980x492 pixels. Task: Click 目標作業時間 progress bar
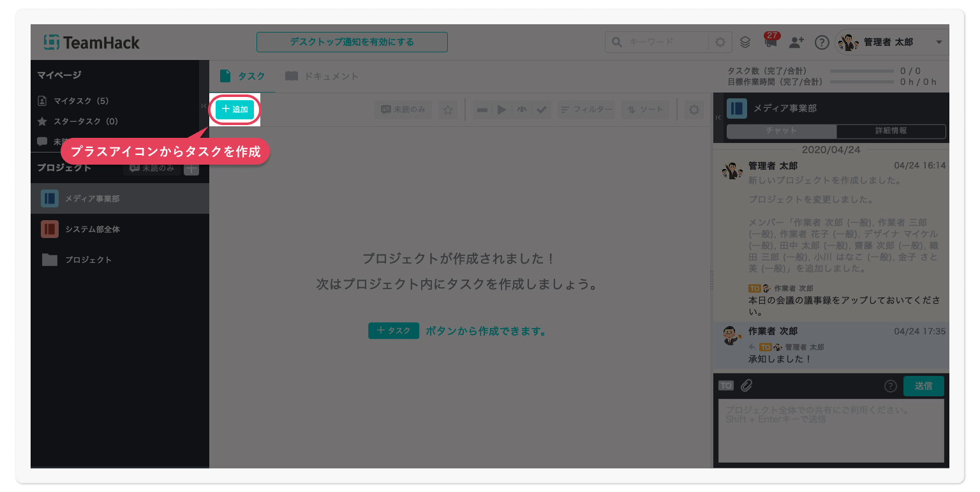coord(862,82)
